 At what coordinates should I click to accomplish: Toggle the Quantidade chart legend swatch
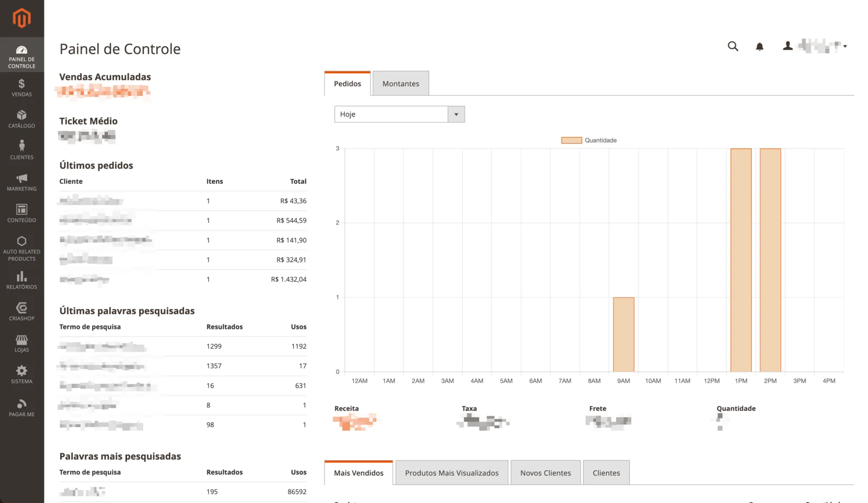pyautogui.click(x=571, y=140)
